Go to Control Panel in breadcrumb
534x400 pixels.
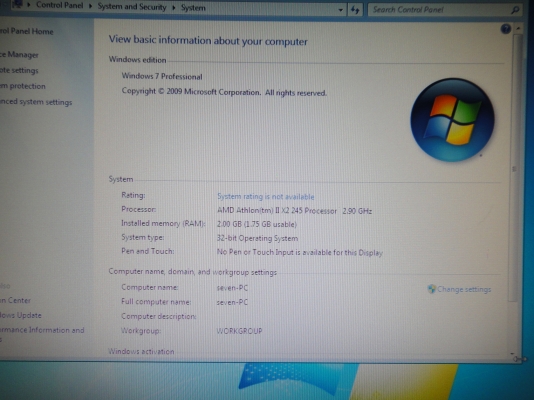click(x=60, y=5)
